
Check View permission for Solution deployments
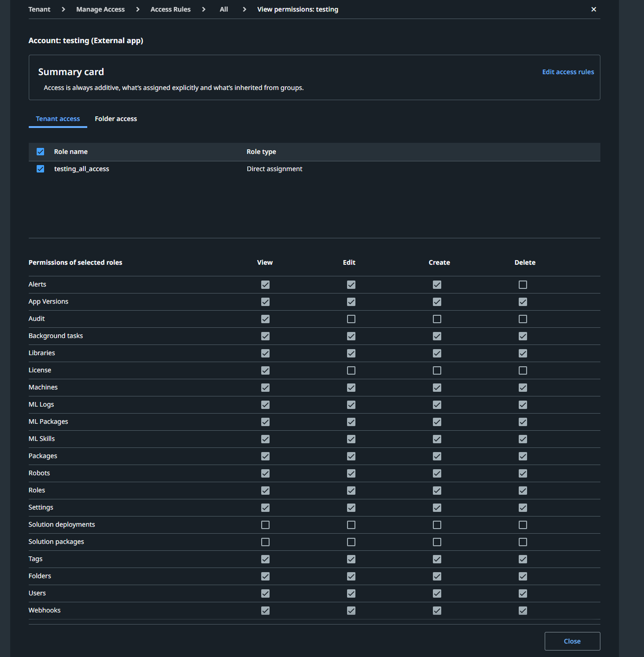[x=265, y=524]
